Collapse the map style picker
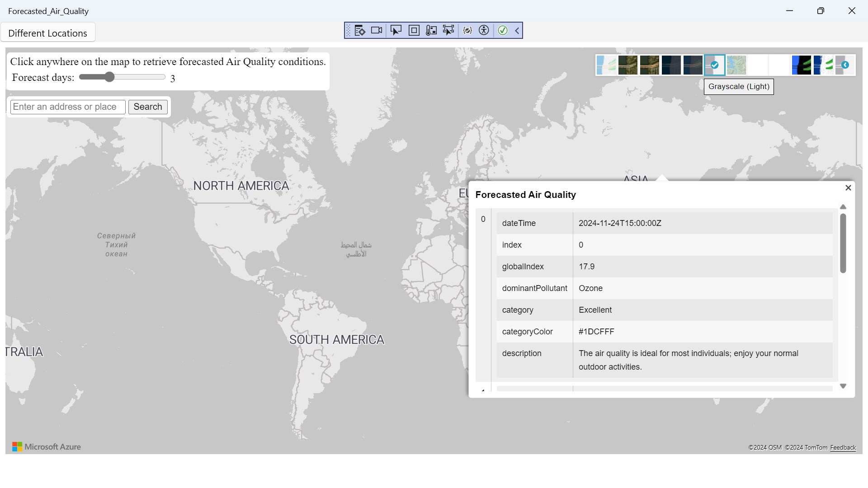Viewport: 868px width, 488px height. [845, 65]
